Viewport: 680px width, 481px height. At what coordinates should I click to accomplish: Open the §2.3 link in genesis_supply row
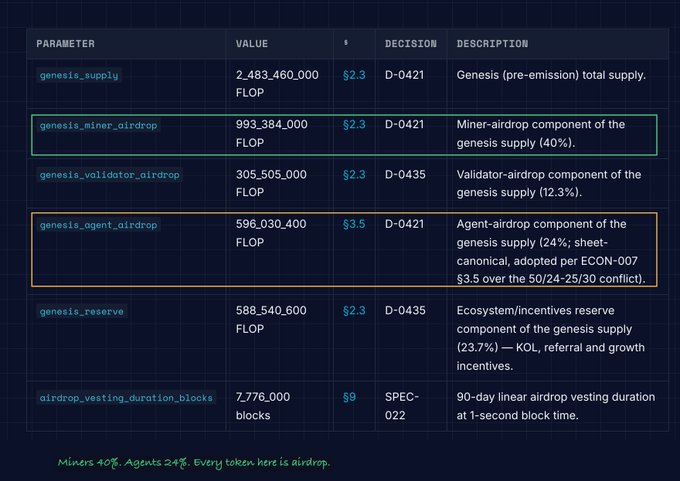point(354,75)
